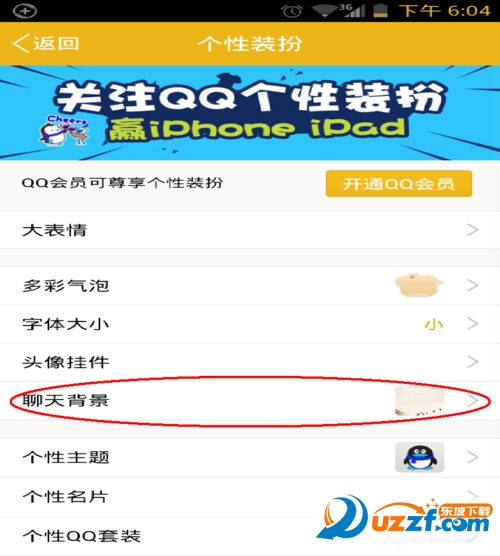Open the 个性名片 menu entry
The height and width of the screenshot is (556, 500).
tap(250, 496)
